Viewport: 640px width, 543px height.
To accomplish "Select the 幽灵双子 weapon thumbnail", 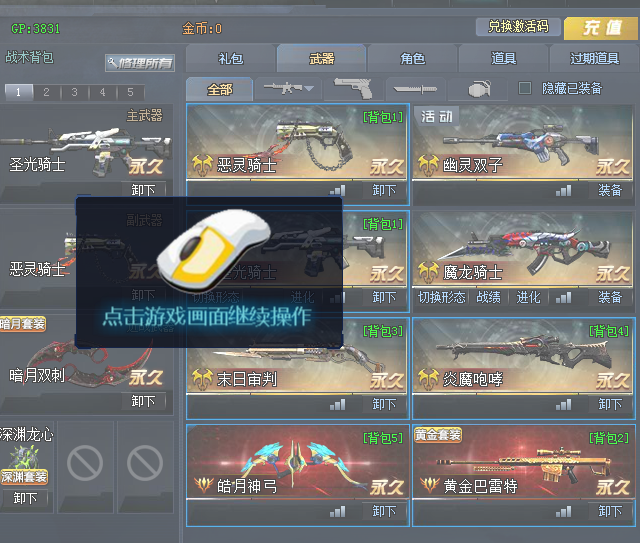I will coord(523,142).
